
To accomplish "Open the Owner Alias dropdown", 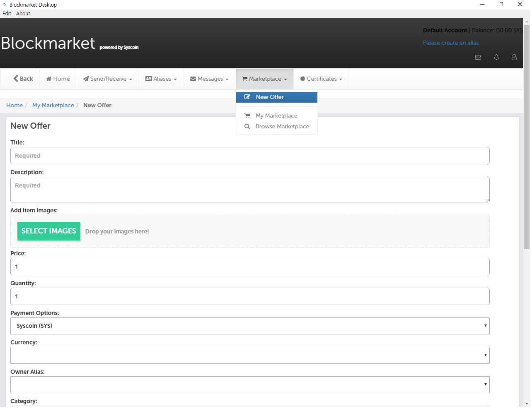I will 250,385.
